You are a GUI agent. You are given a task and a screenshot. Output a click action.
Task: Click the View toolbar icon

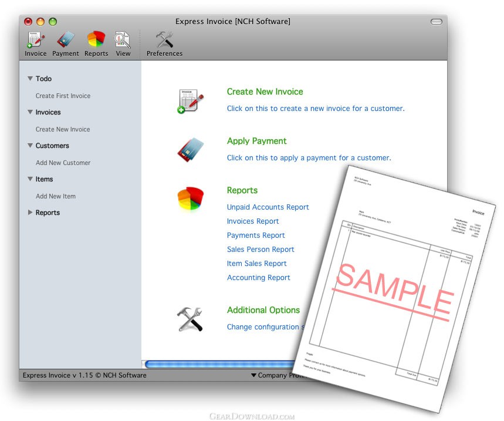(123, 44)
